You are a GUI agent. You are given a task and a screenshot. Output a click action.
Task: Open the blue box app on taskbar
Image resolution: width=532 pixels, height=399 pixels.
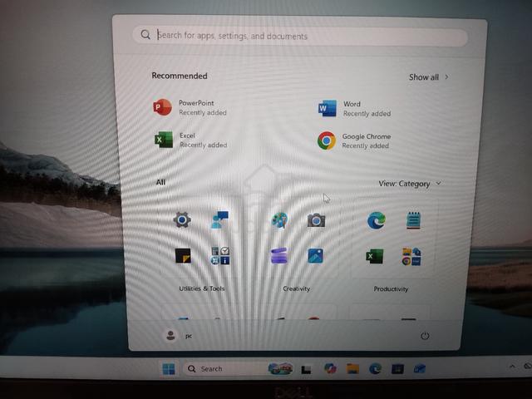point(420,368)
